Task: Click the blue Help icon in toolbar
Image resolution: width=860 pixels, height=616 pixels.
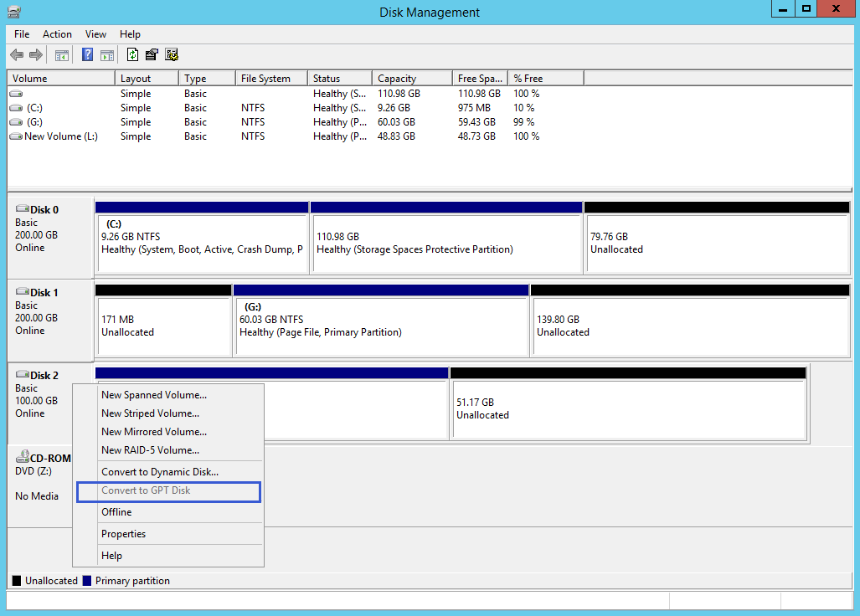Action: tap(87, 54)
